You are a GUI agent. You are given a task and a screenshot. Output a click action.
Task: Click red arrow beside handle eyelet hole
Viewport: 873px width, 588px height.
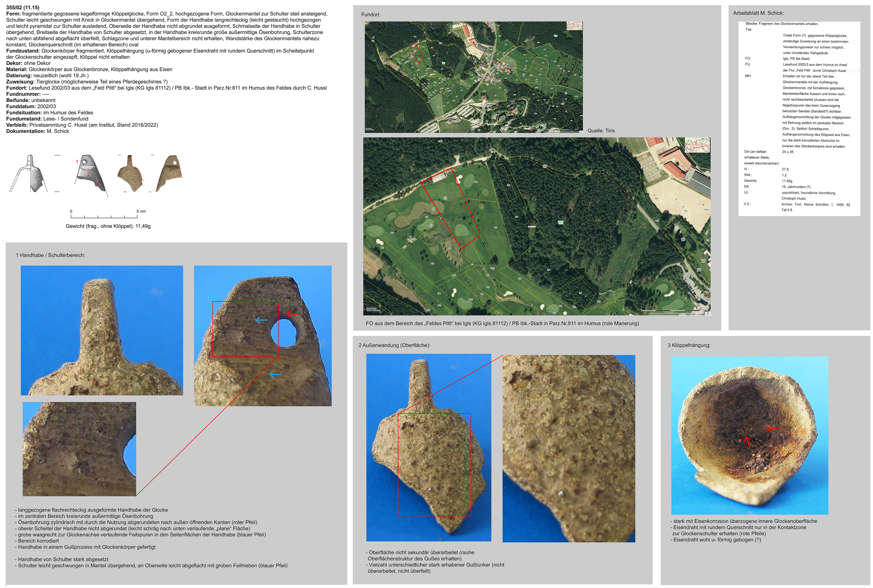pos(292,313)
